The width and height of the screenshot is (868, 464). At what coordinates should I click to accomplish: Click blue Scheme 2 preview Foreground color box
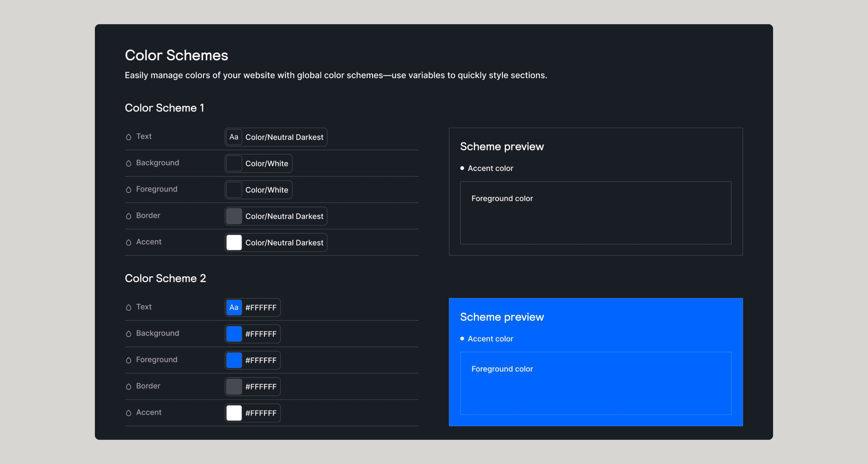pos(595,383)
